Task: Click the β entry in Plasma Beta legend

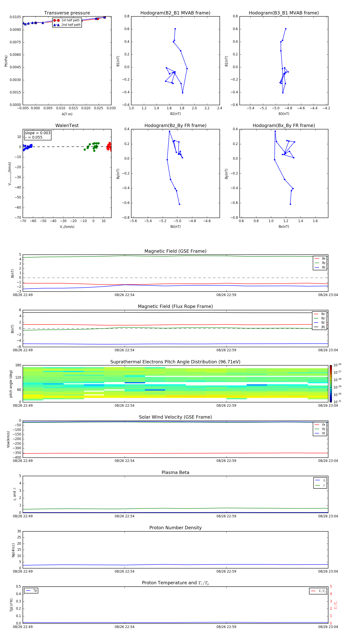Action: tap(320, 485)
